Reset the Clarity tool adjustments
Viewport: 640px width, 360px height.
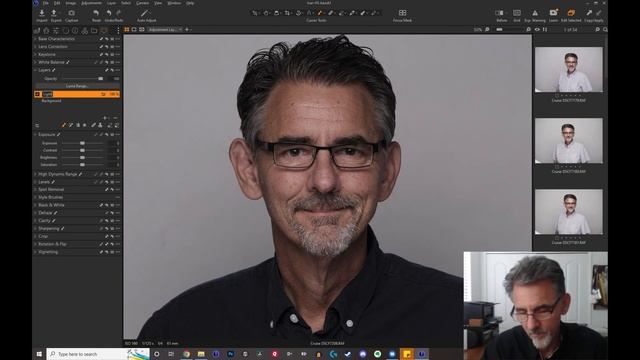107,221
